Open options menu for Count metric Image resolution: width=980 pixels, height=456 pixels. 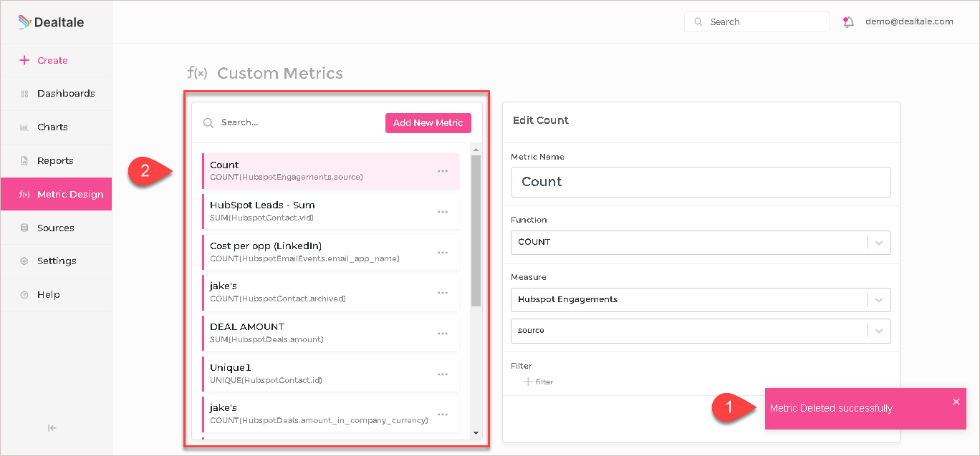(x=443, y=171)
